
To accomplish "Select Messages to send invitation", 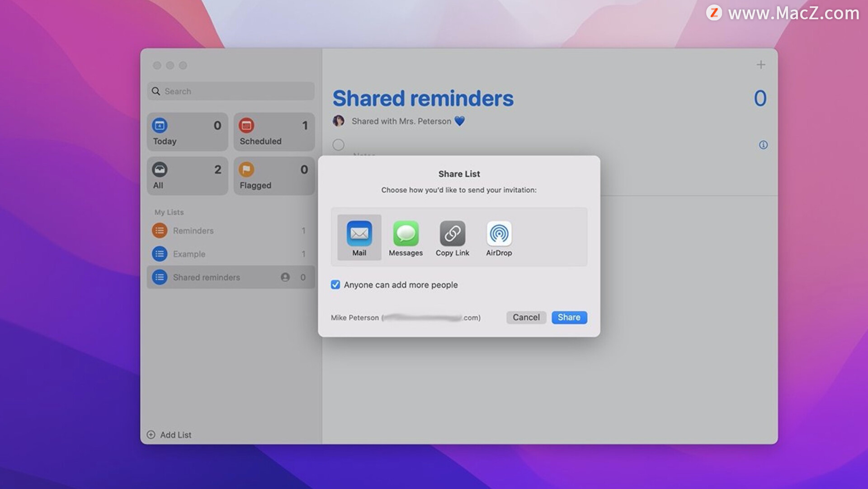I will tap(406, 237).
